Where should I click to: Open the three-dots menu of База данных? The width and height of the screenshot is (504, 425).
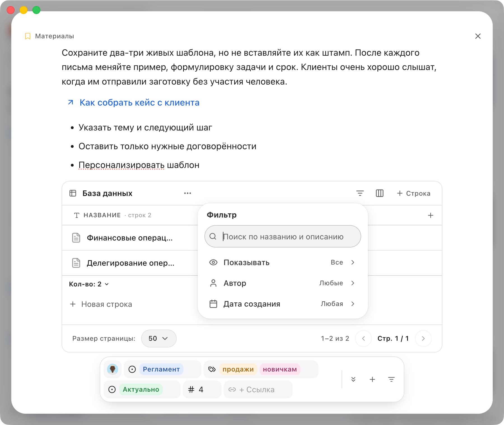187,193
